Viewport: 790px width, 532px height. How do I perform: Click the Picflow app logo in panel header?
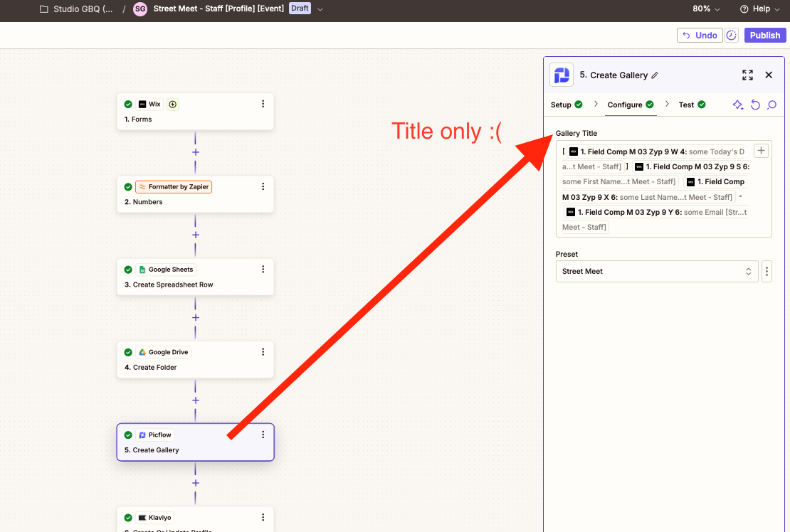tap(562, 75)
